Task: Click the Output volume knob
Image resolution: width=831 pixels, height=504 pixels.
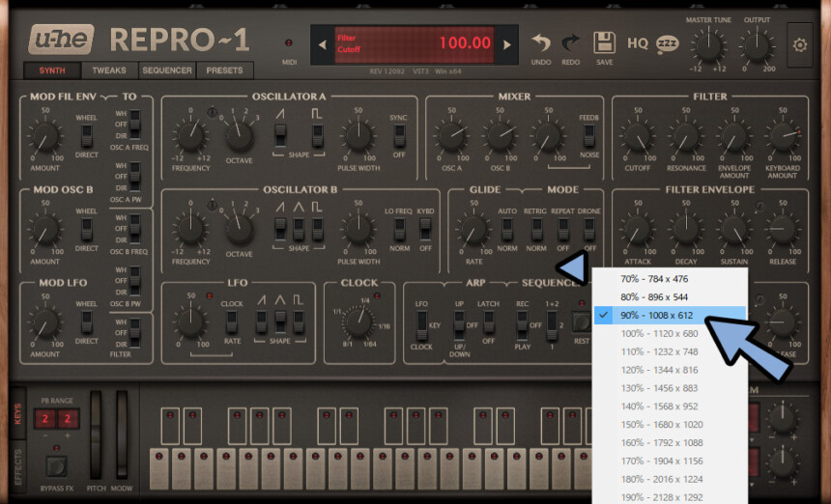Action: [x=757, y=46]
